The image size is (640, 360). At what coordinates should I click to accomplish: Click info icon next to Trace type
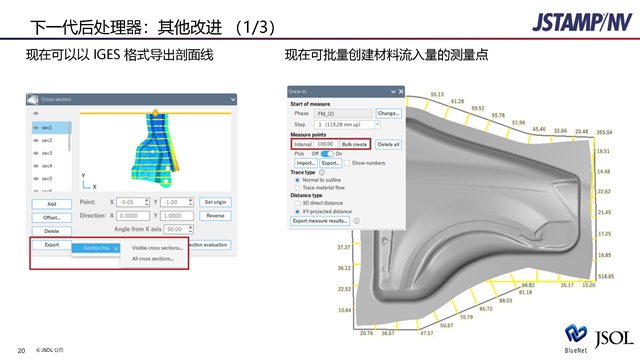point(322,172)
